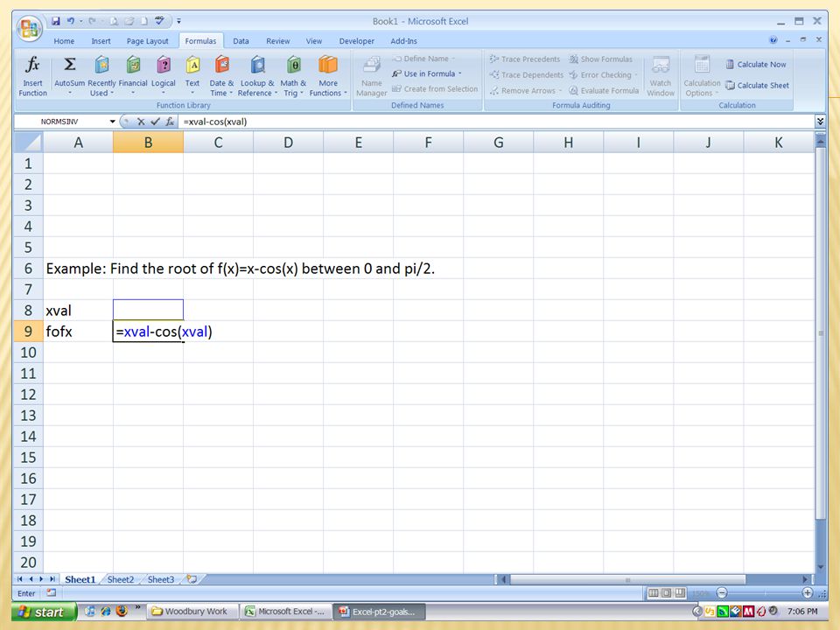Image resolution: width=840 pixels, height=630 pixels.
Task: Click the zoom in plus on zoom slider
Action: (807, 593)
